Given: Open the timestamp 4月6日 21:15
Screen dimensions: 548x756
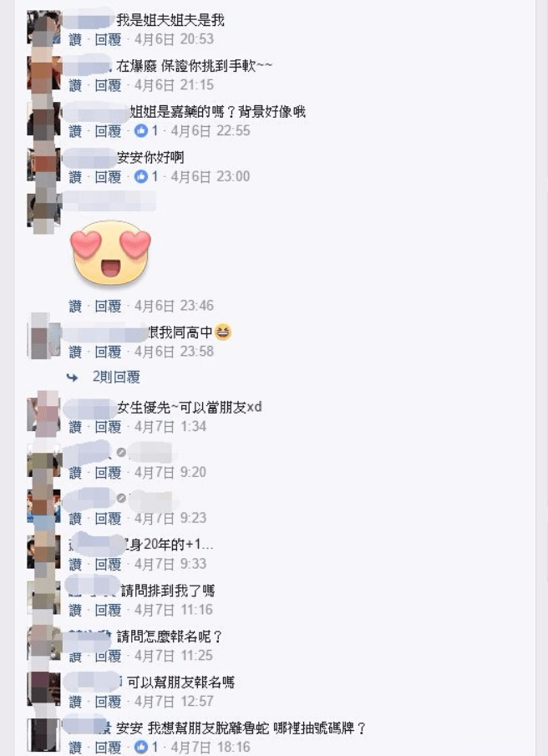Looking at the screenshot, I should [x=174, y=85].
